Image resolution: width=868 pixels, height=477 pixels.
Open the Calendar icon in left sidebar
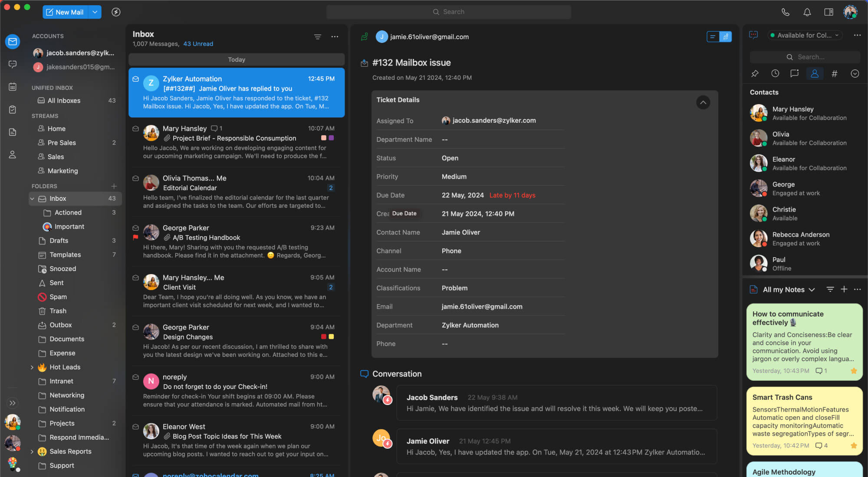[13, 87]
